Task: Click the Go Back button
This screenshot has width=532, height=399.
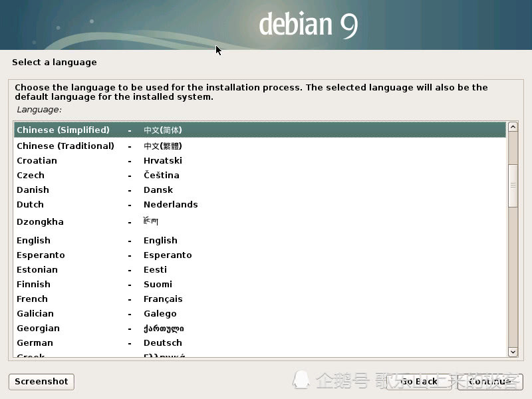Action: point(420,382)
